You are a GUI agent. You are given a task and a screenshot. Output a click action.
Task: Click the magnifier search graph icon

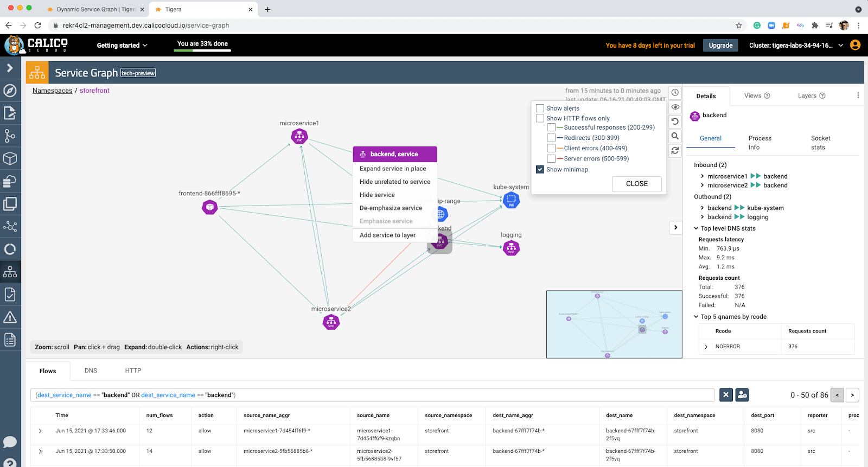(x=675, y=136)
